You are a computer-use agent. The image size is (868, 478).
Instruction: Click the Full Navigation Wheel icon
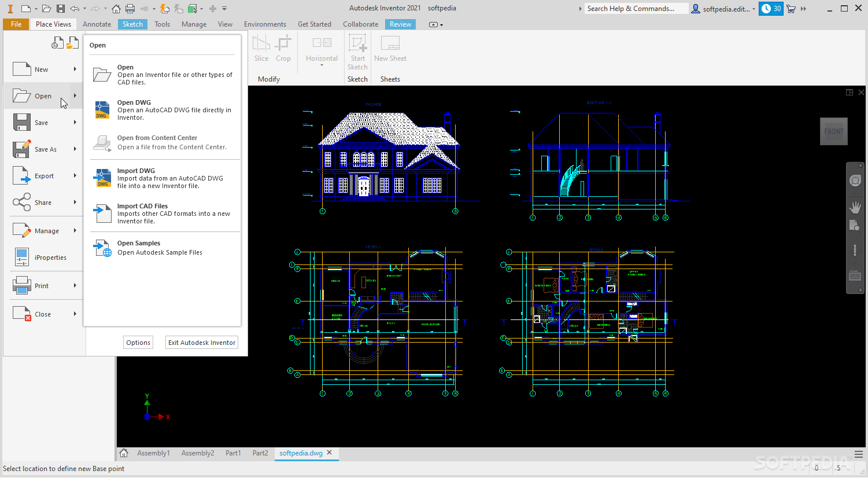[x=855, y=181]
